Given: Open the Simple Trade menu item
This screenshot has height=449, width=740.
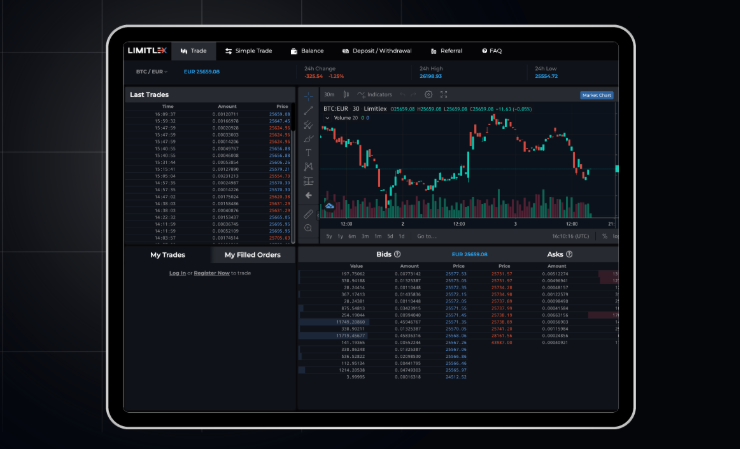Looking at the screenshot, I should pyautogui.click(x=248, y=50).
